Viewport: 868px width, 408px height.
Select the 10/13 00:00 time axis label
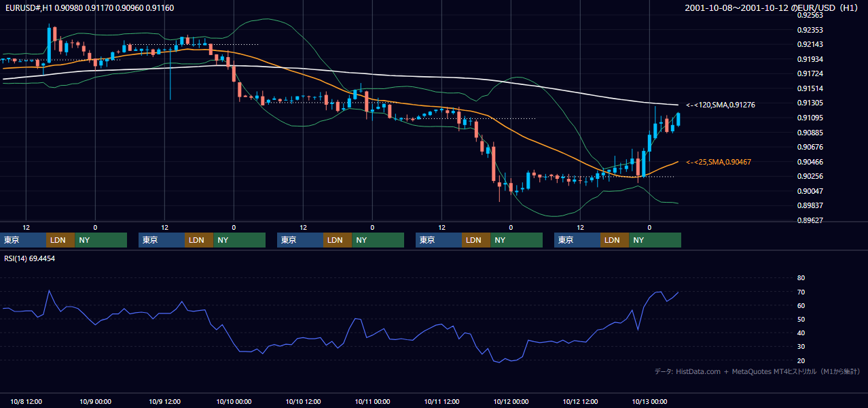[649, 402]
